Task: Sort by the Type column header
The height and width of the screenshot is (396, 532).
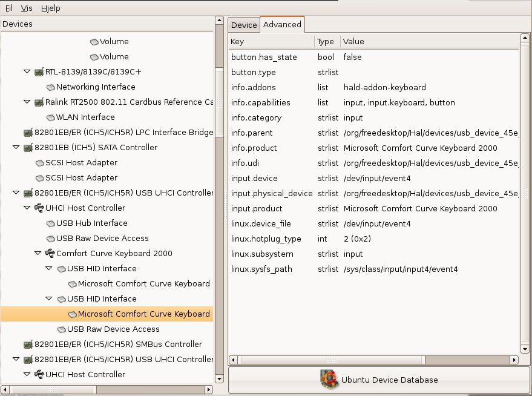Action: (327, 41)
